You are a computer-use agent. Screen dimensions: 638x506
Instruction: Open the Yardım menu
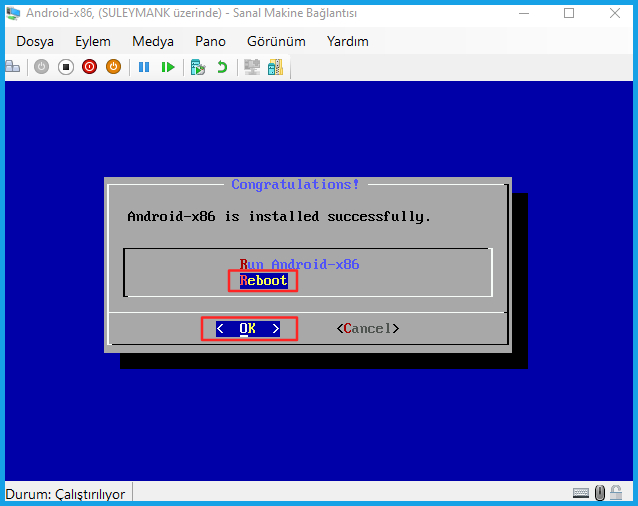(x=348, y=41)
